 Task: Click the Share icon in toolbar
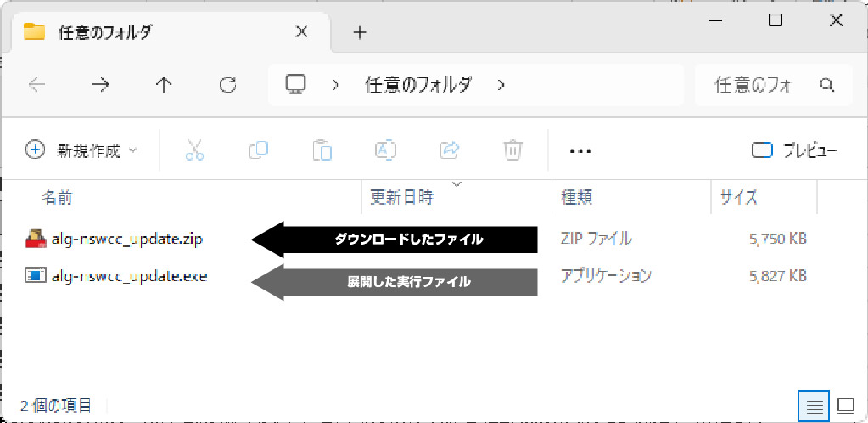[449, 150]
